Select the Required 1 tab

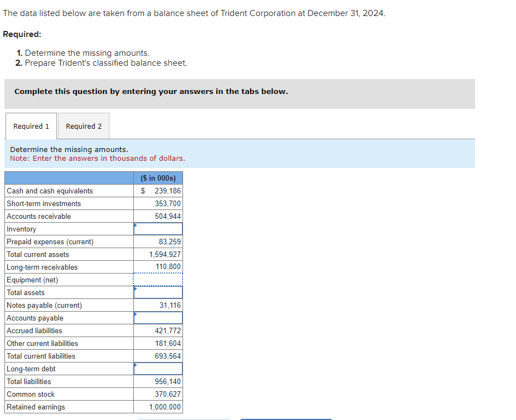pyautogui.click(x=31, y=126)
